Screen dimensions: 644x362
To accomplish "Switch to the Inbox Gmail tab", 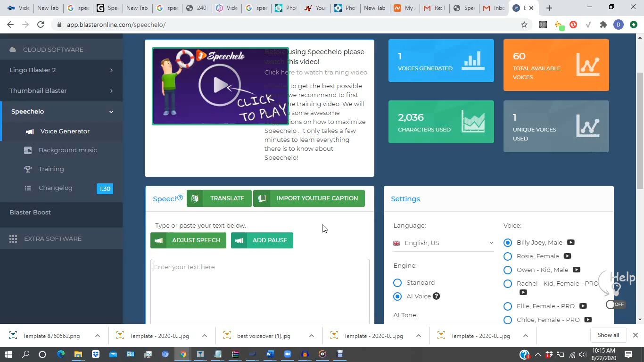I will [494, 8].
